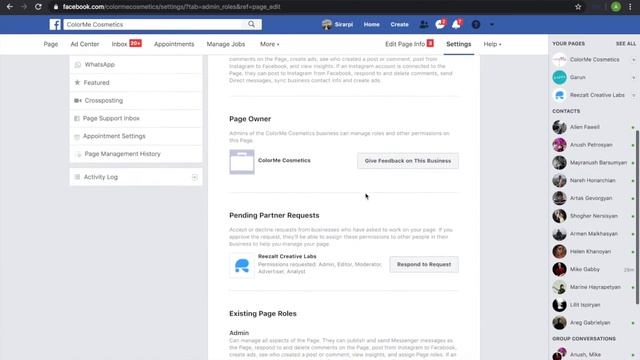Open the Anush, Mike group conversation

pos(594,354)
